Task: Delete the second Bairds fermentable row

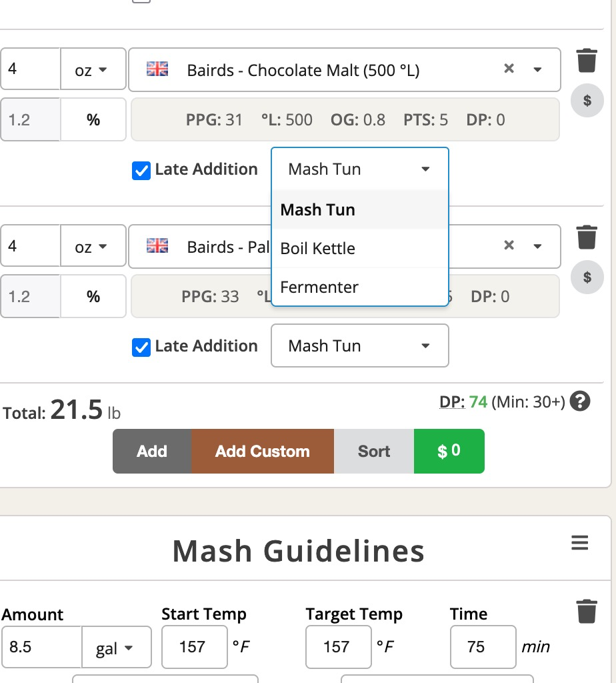Action: (587, 237)
